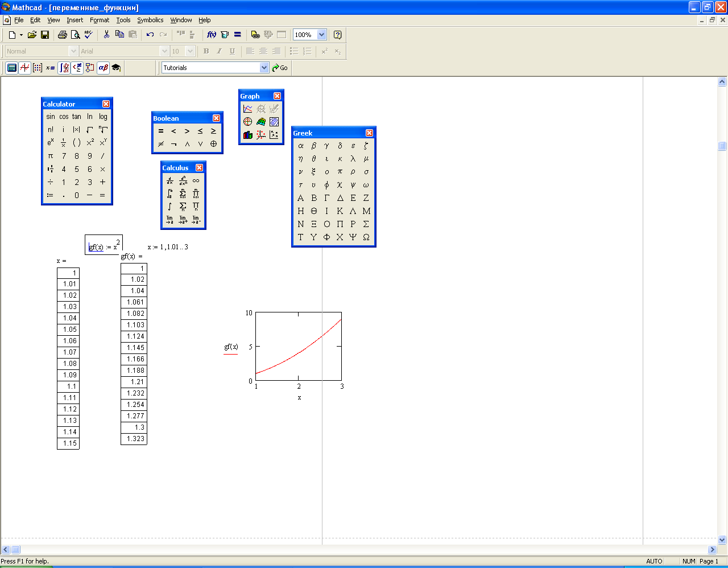Click the sin key in the Calculator palette
Screen dimensions: 728x568
[x=51, y=117]
